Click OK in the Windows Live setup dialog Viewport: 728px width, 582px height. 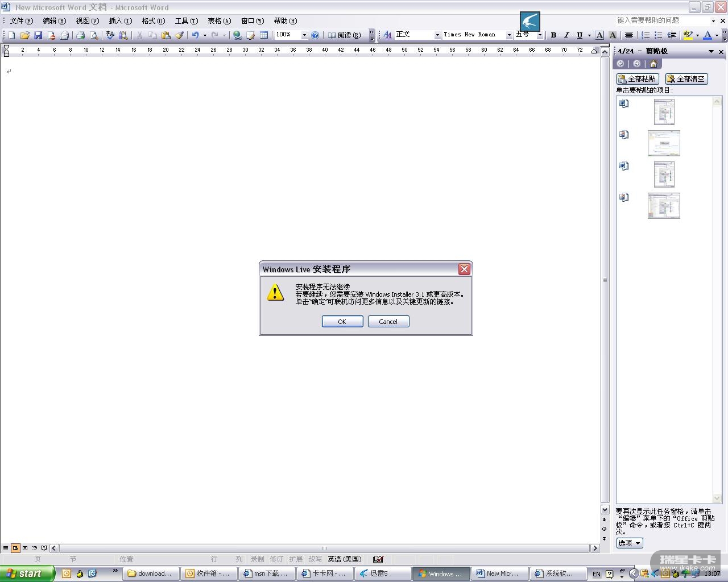(x=342, y=322)
